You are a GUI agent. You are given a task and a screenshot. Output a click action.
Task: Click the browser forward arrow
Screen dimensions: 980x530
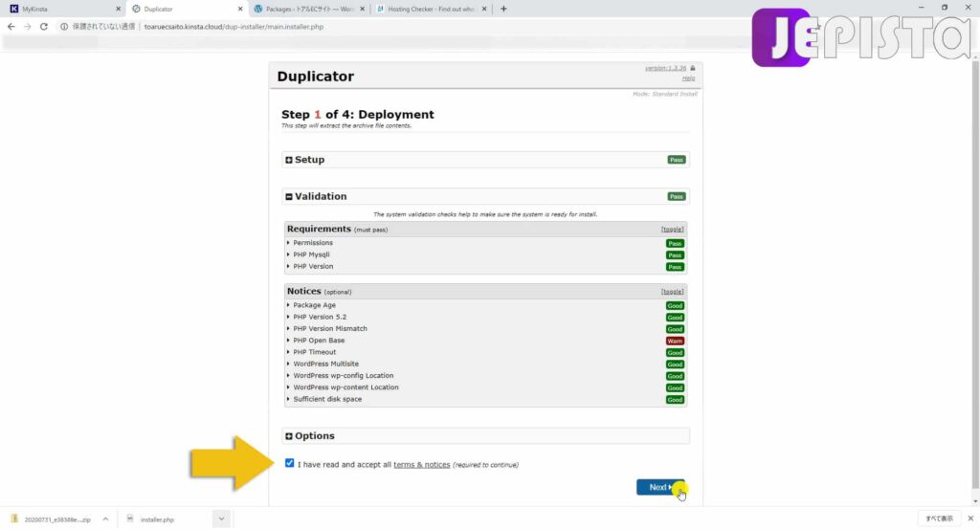28,27
